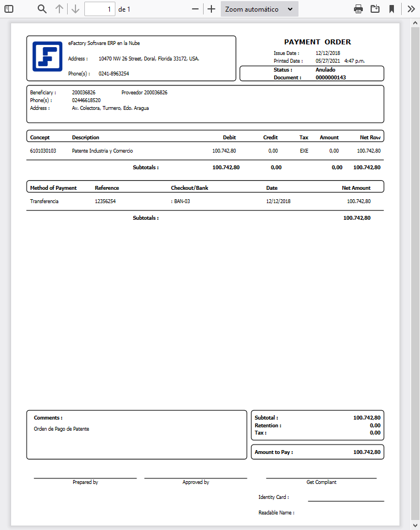Screen dimensions: 420x530
Task: Open the find in document search
Action: pyautogui.click(x=42, y=9)
